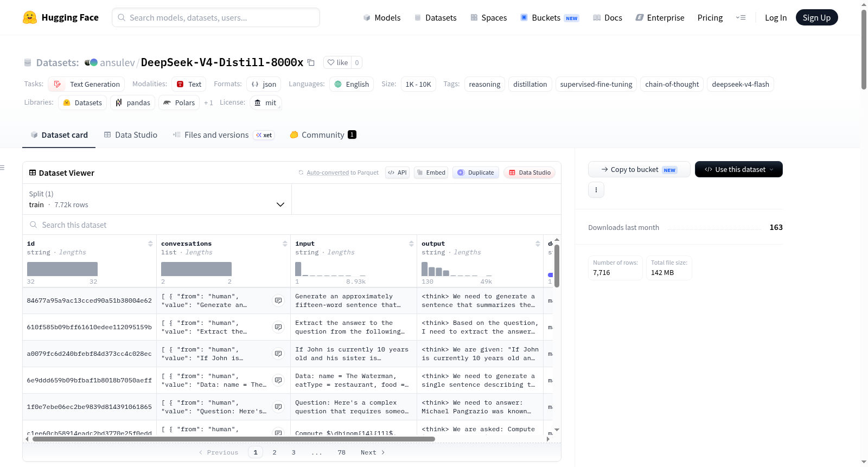
Task: Filter by the reasoning tag
Action: click(x=484, y=84)
